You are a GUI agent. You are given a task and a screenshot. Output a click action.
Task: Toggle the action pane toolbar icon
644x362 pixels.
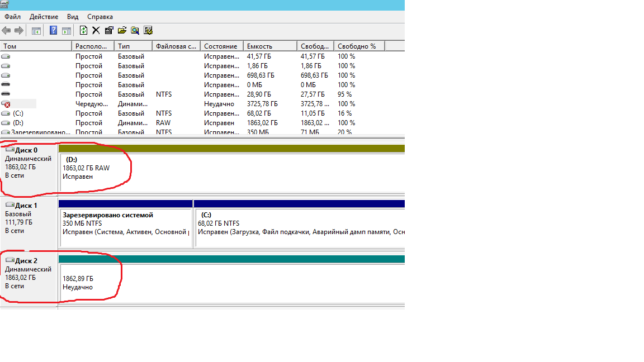click(x=67, y=31)
